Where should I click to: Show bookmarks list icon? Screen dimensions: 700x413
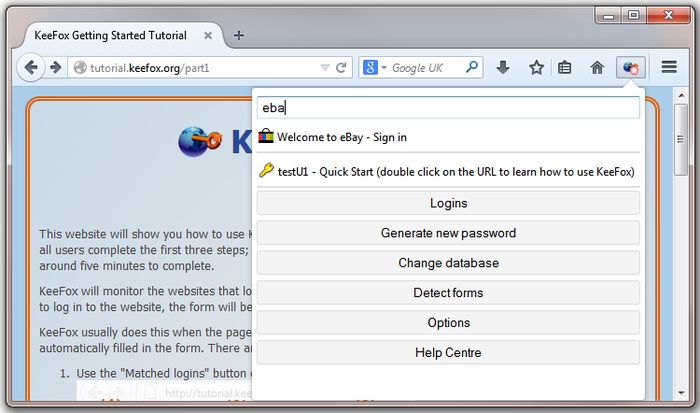coord(565,68)
